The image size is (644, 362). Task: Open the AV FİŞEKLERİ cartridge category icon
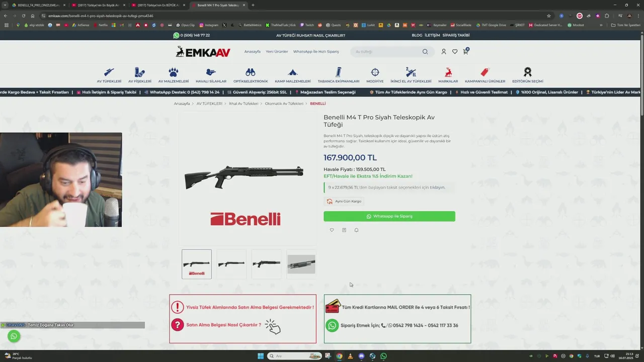[139, 72]
